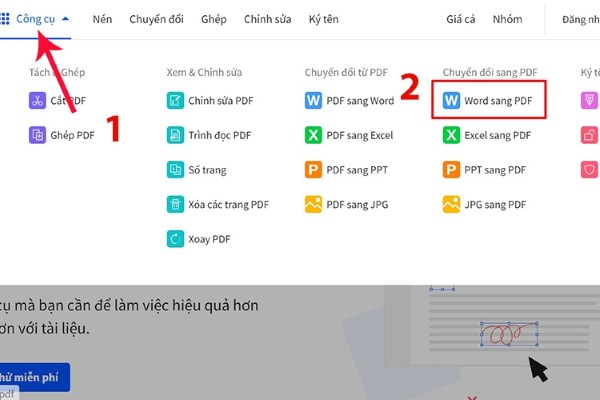600x400 pixels.
Task: Go to the Giá cả pricing page
Action: [x=461, y=19]
